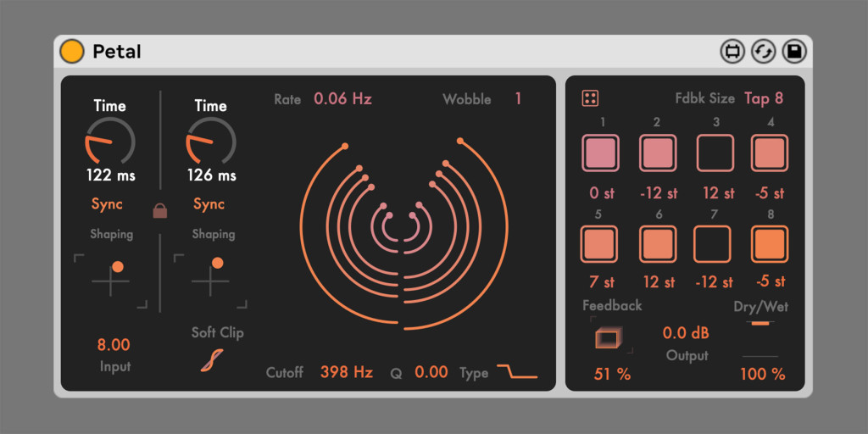Viewport: 868px width, 434px height.
Task: Enable tap 3 square
Action: [715, 153]
